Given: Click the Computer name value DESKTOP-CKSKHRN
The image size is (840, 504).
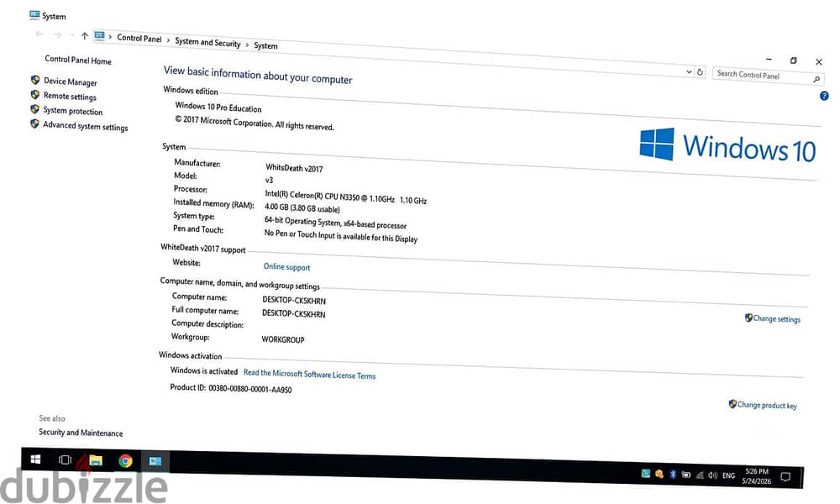Looking at the screenshot, I should [x=294, y=301].
